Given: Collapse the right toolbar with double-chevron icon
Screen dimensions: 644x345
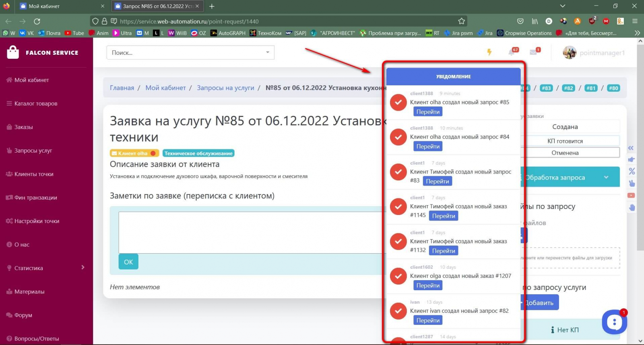Looking at the screenshot, I should click(x=631, y=148).
